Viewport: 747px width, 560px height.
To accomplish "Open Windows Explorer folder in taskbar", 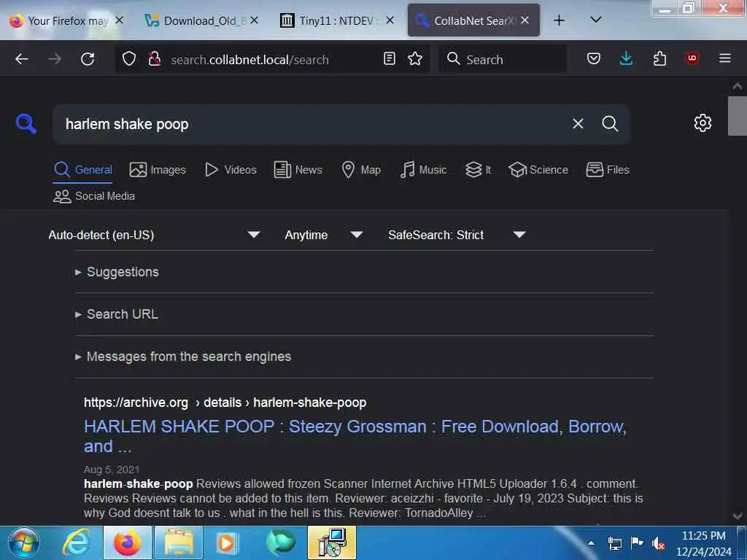I will point(179,542).
